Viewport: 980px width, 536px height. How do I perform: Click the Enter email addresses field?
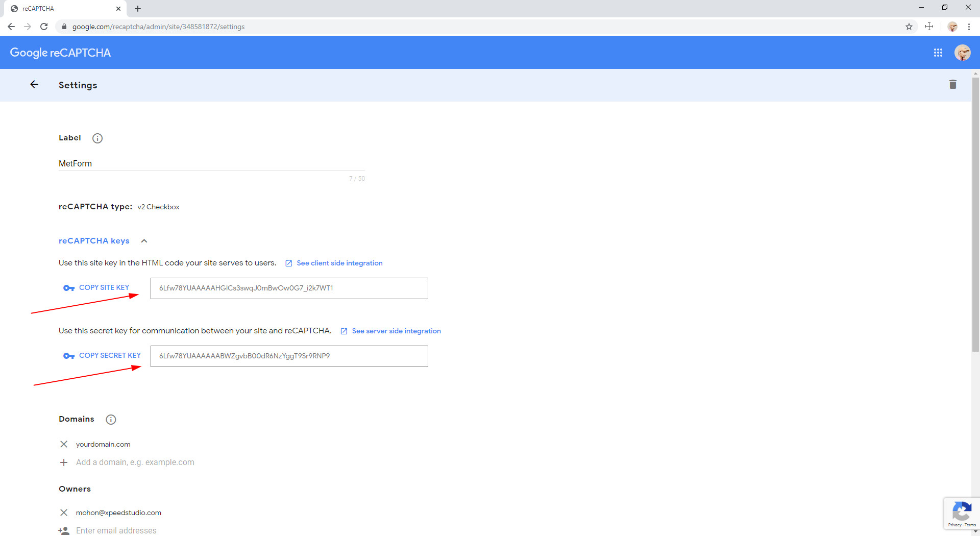click(x=116, y=531)
